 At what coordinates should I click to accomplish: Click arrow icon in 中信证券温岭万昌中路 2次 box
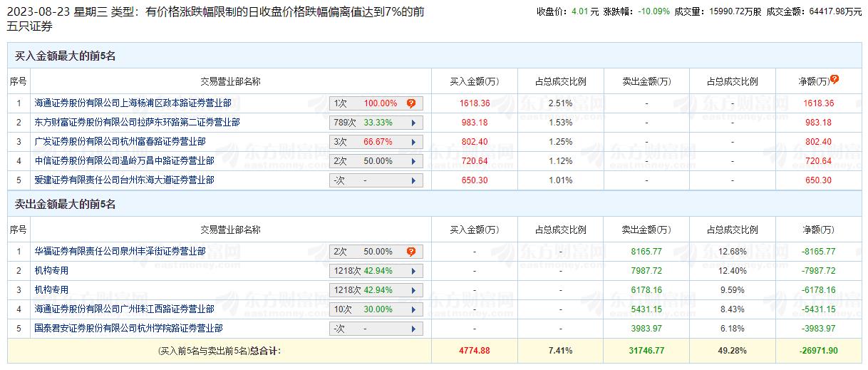click(413, 161)
